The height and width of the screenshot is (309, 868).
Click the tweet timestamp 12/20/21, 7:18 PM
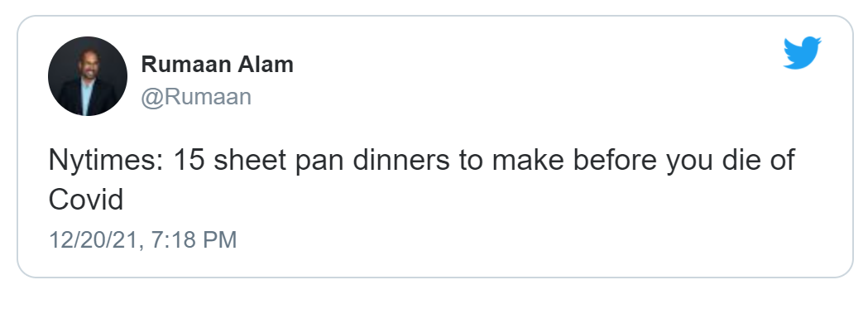tap(143, 239)
